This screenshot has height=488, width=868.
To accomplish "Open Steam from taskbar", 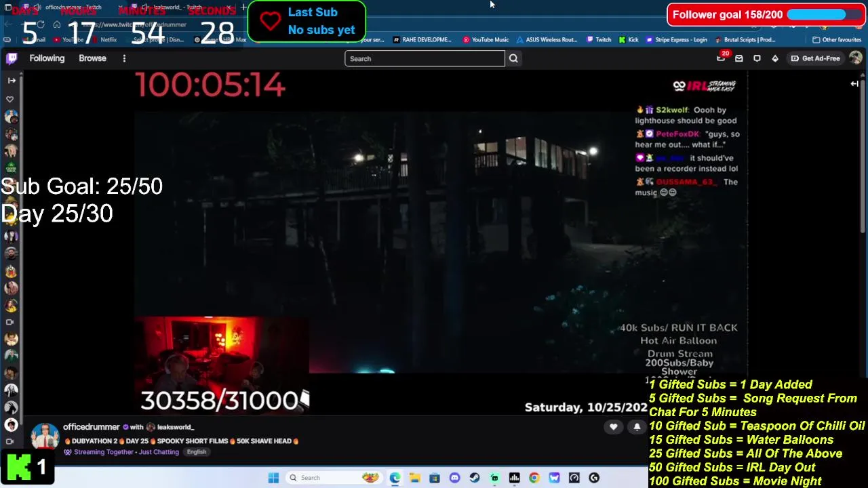I will point(475,478).
